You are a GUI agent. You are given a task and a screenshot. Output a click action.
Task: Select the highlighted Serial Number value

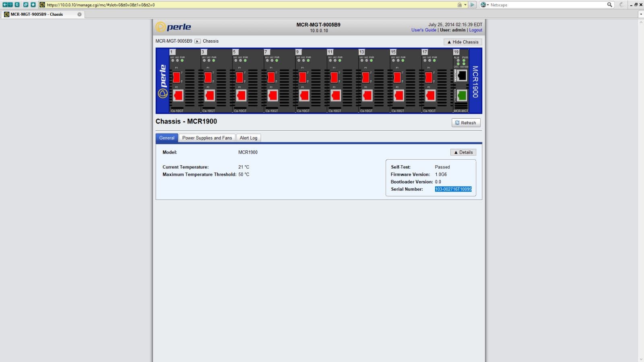[453, 189]
